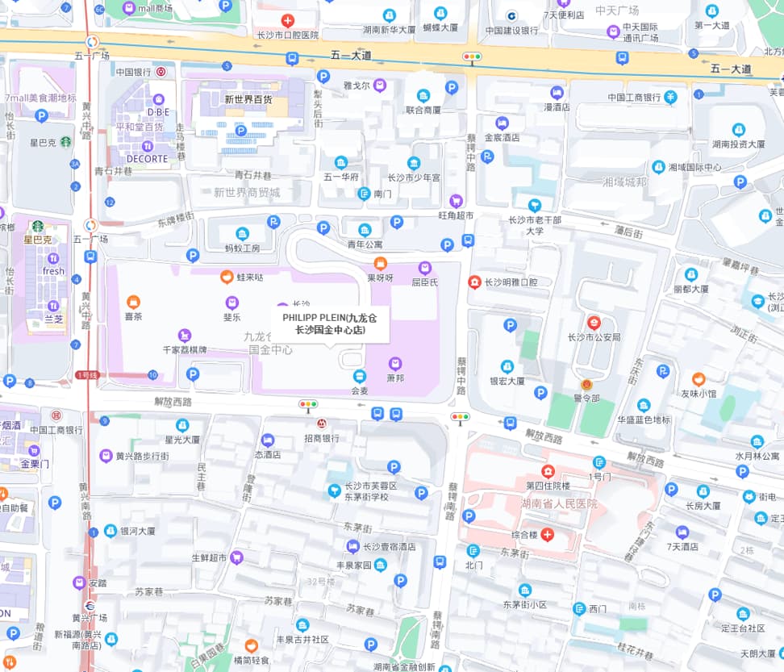This screenshot has width=784, height=672.
Task: Click the 青年公寓 building icon
Action: (x=365, y=230)
